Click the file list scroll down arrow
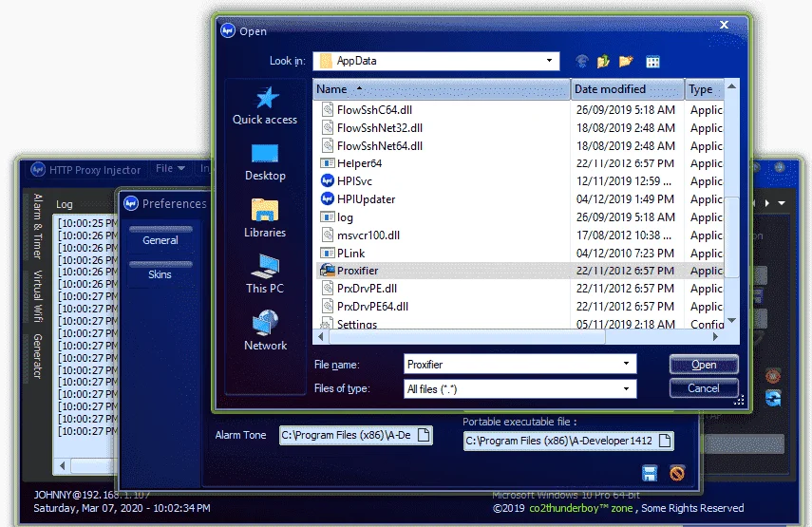812x527 pixels. point(731,321)
